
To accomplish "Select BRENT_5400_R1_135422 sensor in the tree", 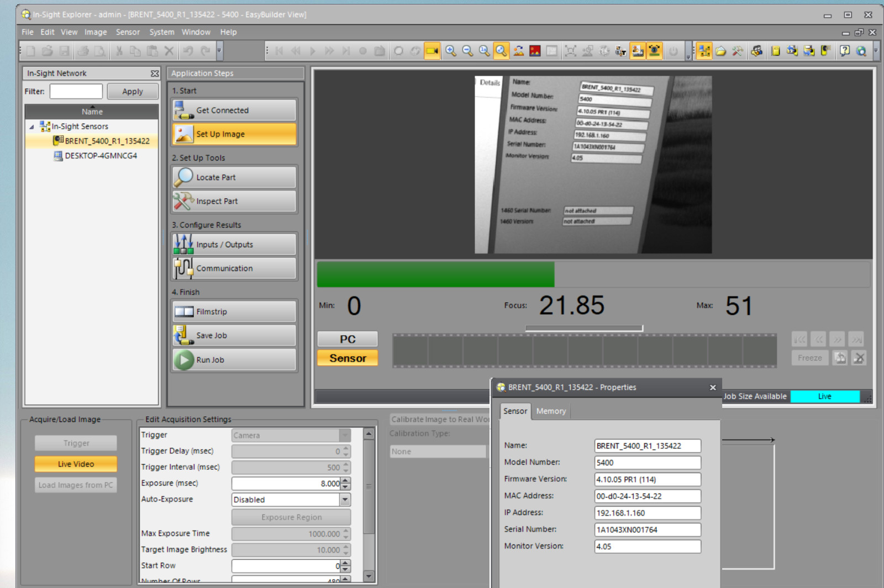I will click(x=101, y=141).
